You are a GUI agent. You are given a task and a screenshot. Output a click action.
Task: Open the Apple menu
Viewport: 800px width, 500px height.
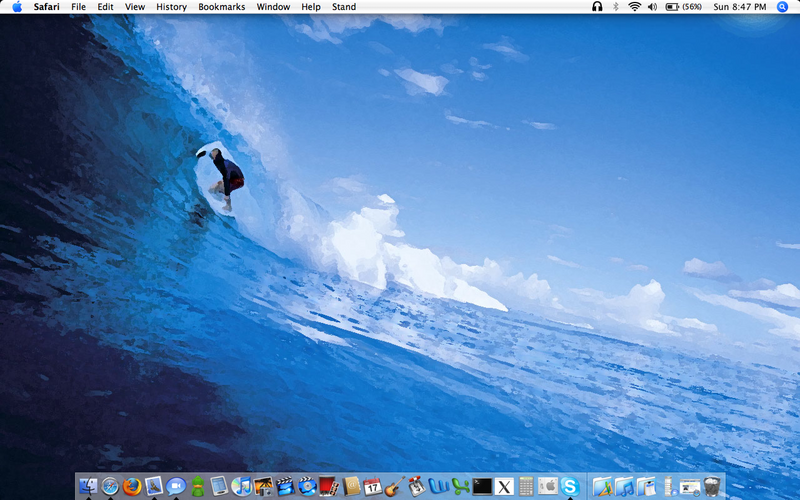17,7
